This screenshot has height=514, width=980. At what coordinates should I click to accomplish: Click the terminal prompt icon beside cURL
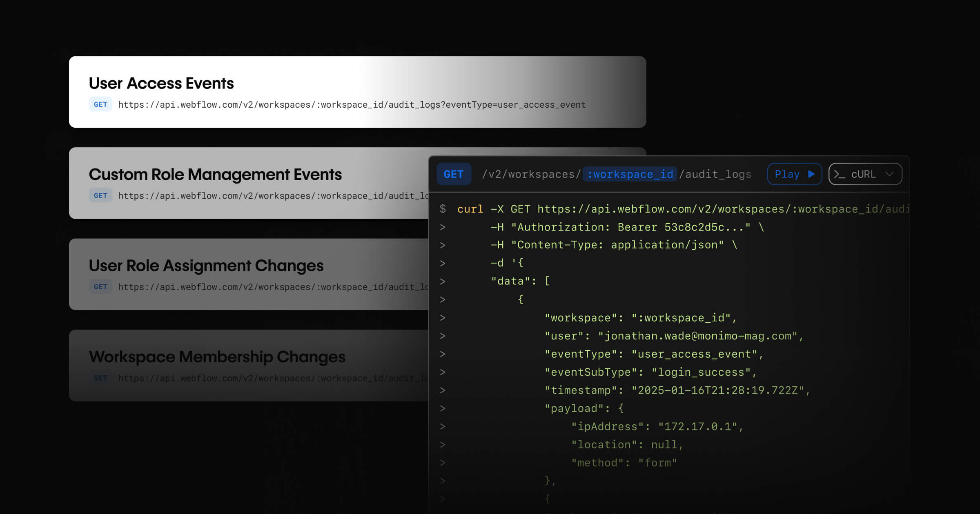point(839,175)
